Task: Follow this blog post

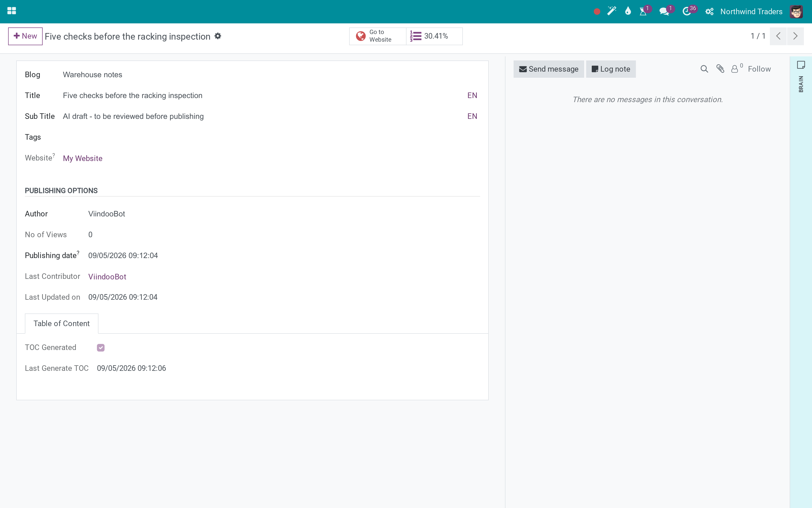Action: point(759,69)
